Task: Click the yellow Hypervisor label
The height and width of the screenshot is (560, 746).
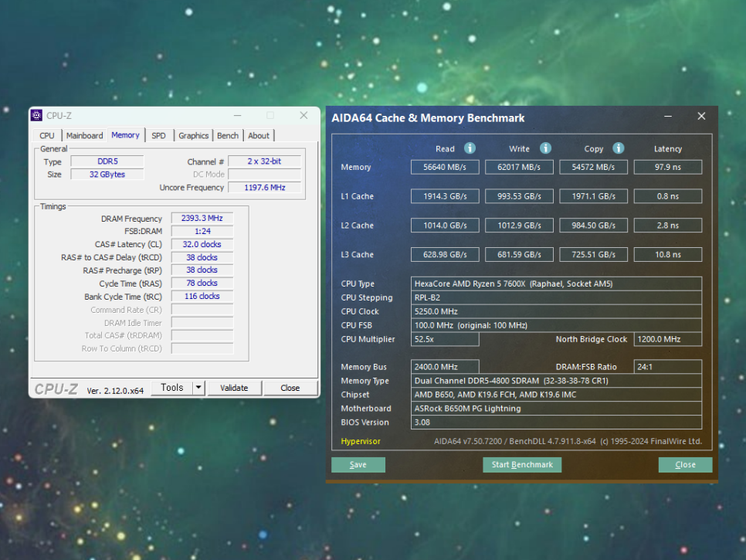Action: (x=361, y=442)
